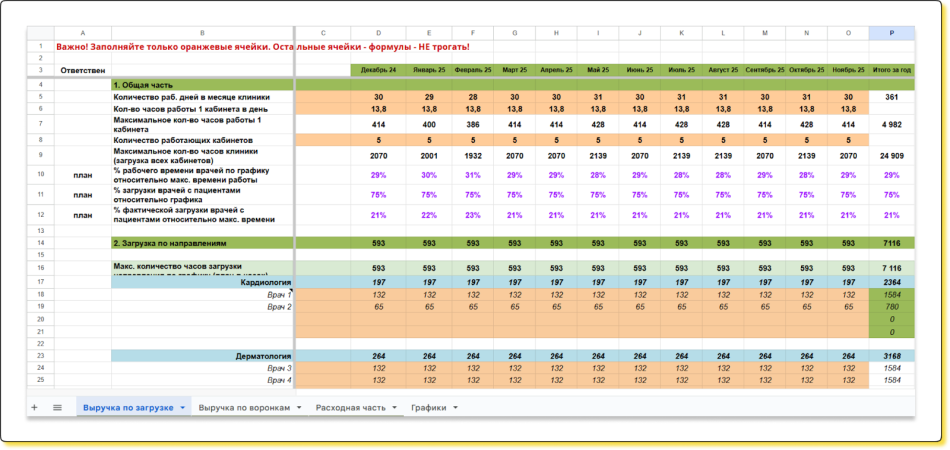Select row 14 header number
Image resolution: width=950 pixels, height=450 pixels.
(41, 243)
